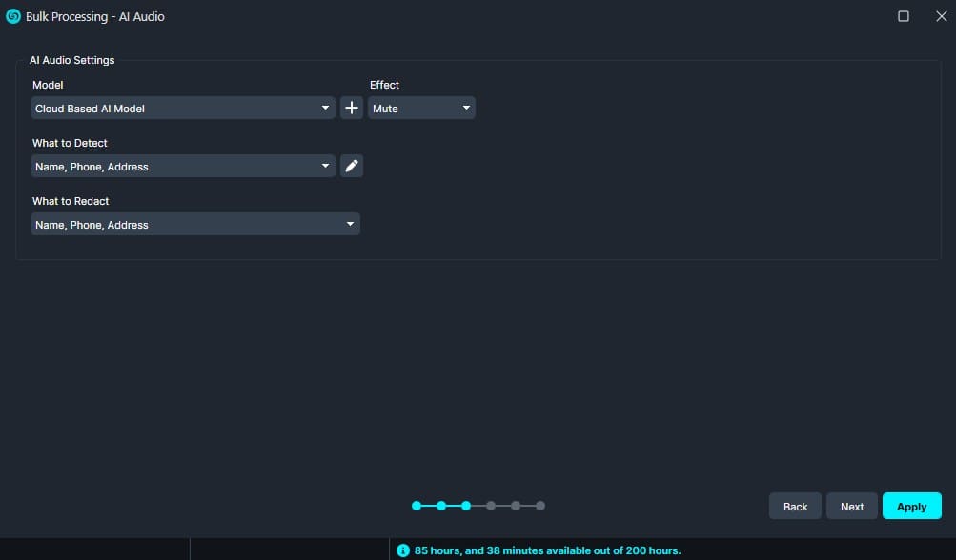The width and height of the screenshot is (956, 560).
Task: Click the app logo in the title bar
Action: (12, 15)
